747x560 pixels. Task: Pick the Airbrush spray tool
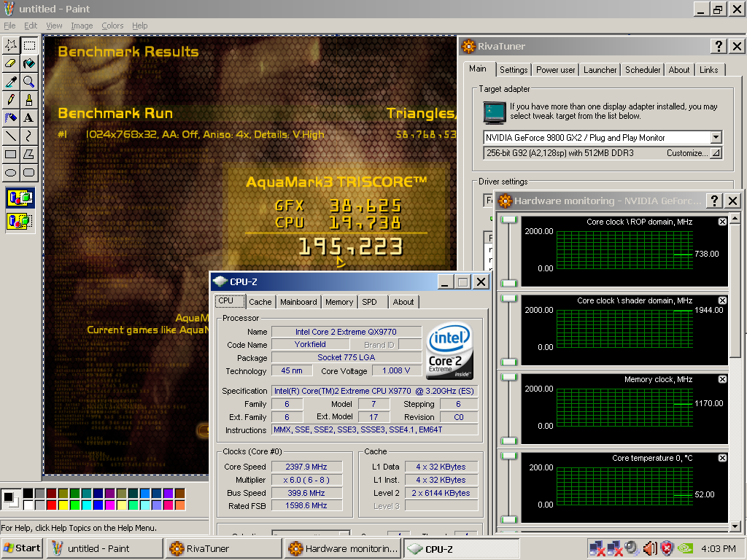pos(11,117)
